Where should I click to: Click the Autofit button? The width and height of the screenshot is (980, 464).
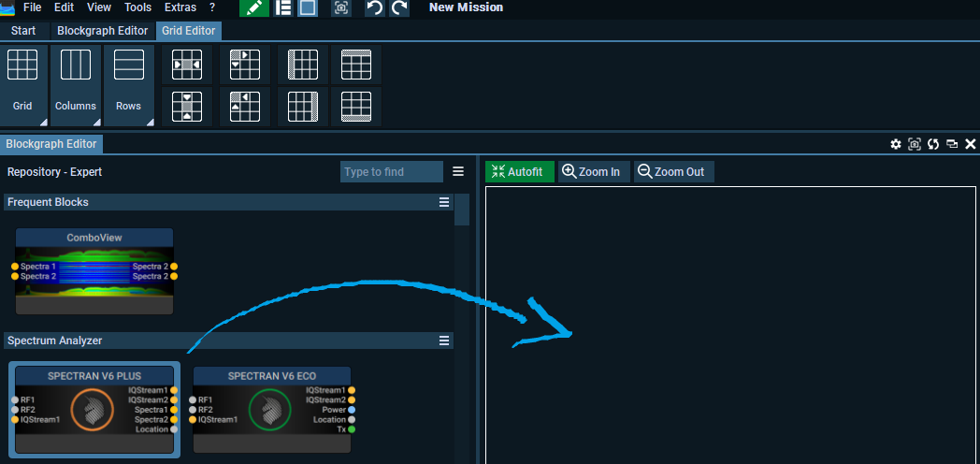[519, 171]
